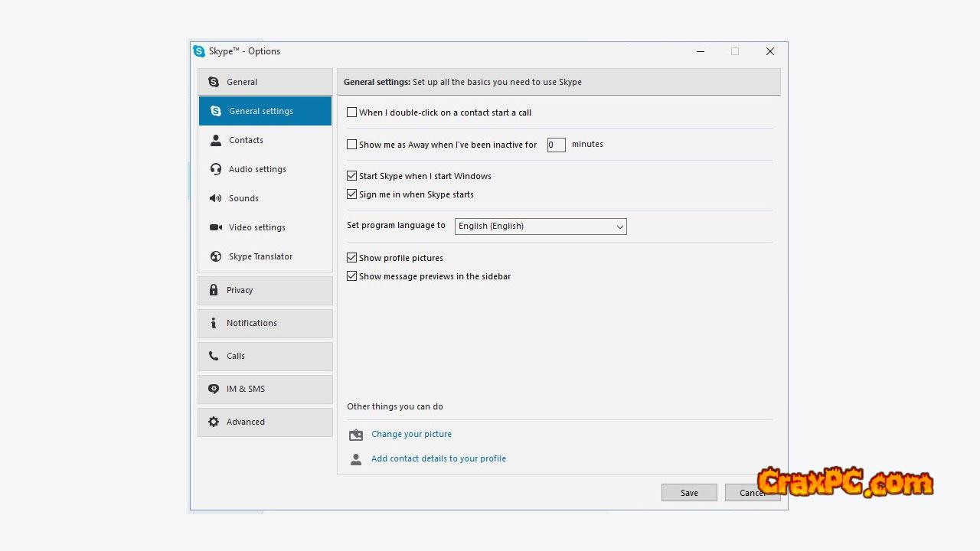The image size is (980, 551).
Task: Enable double-click on contact starts a call
Action: pyautogui.click(x=352, y=112)
